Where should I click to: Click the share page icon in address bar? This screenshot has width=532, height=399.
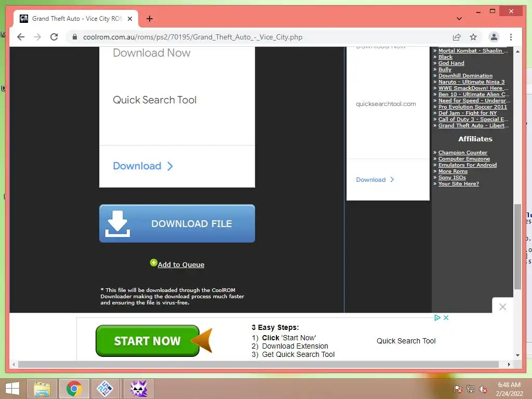[457, 37]
